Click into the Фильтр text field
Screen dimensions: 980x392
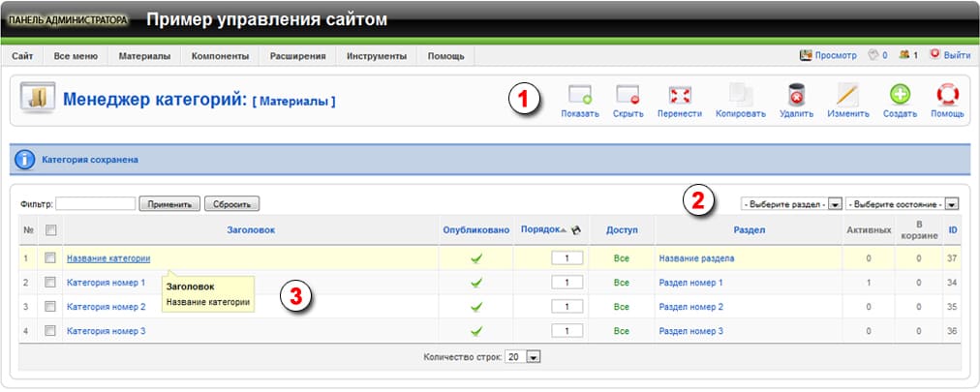tap(95, 204)
